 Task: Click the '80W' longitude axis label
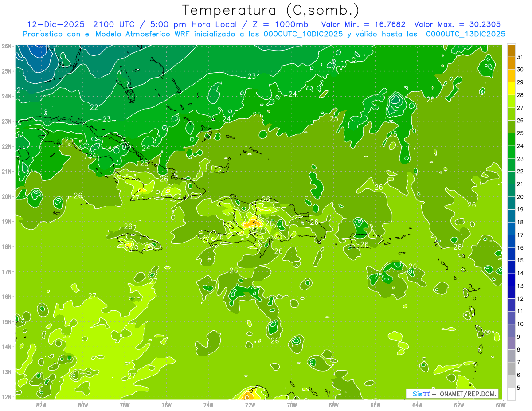(x=83, y=405)
